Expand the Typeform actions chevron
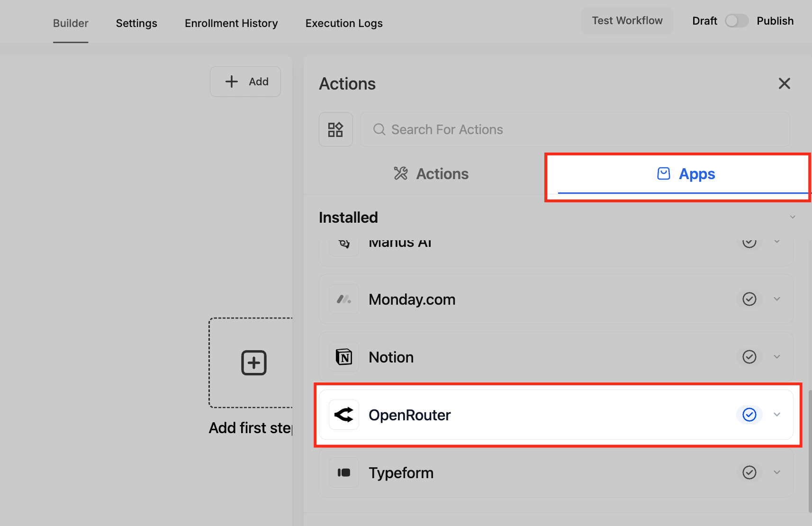 [x=777, y=472]
